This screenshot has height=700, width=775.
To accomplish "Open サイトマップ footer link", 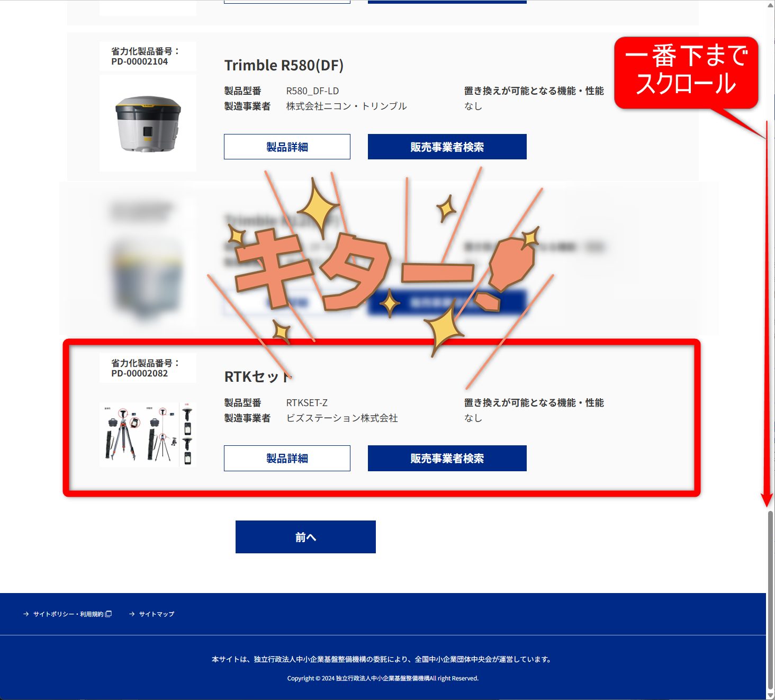I will [156, 614].
